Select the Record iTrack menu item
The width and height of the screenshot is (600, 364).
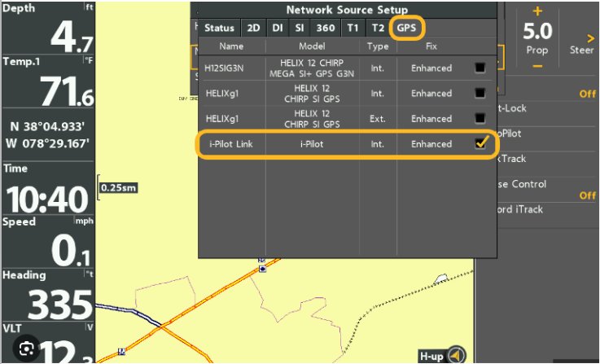pyautogui.click(x=519, y=209)
